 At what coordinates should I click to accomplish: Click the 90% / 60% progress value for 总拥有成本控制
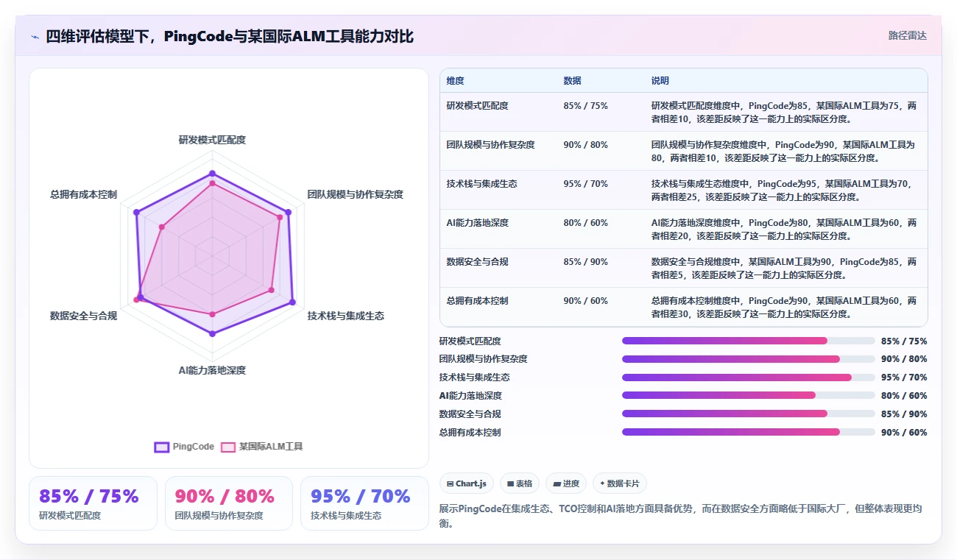(904, 433)
